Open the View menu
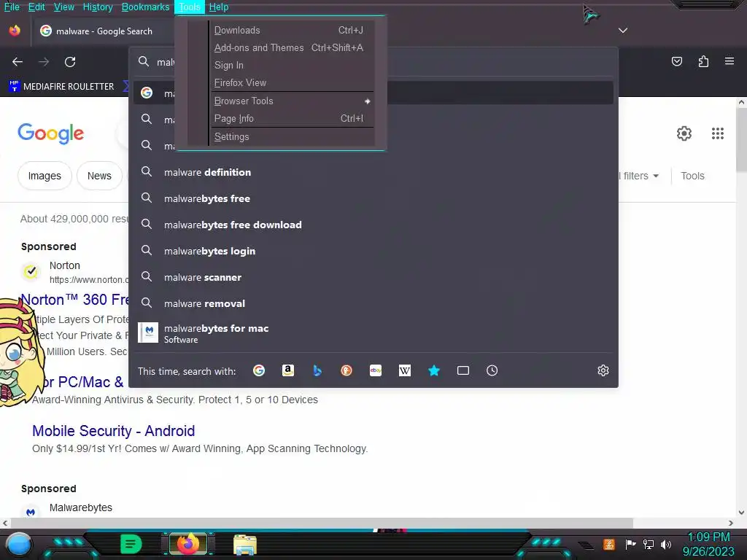 (x=64, y=7)
